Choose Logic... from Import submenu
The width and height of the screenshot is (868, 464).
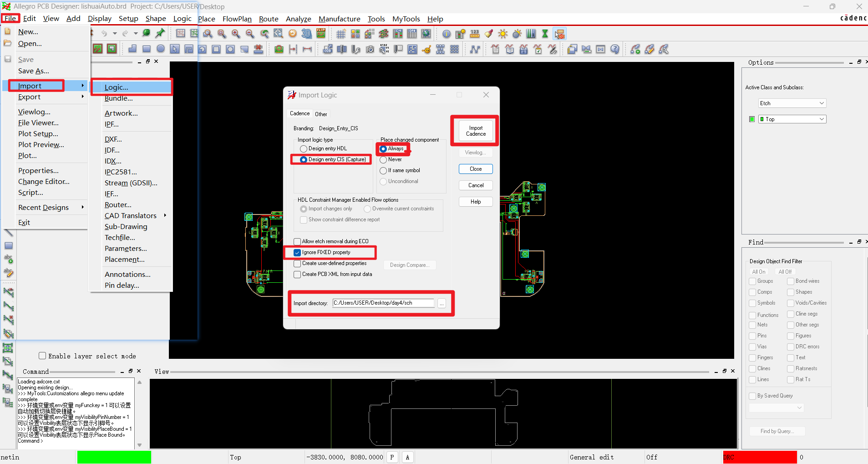click(x=132, y=87)
